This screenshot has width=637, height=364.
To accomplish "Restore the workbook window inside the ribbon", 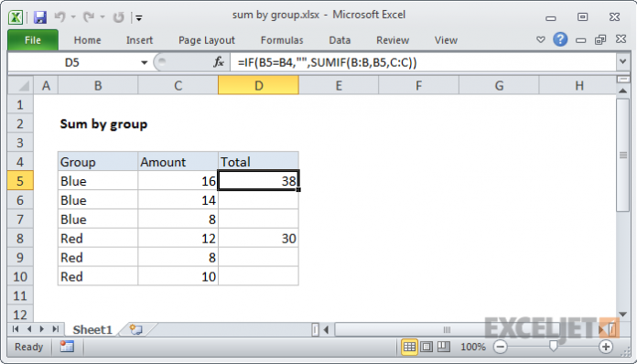I will point(600,39).
